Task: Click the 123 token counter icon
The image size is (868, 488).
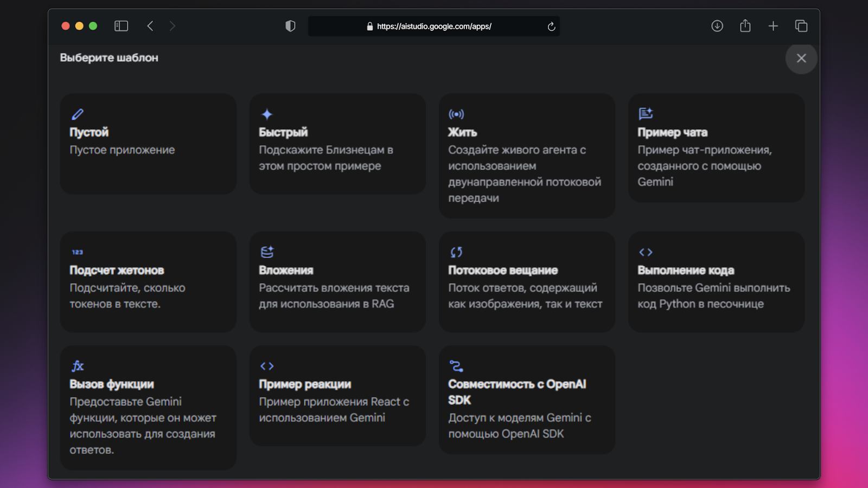Action: pos(78,252)
